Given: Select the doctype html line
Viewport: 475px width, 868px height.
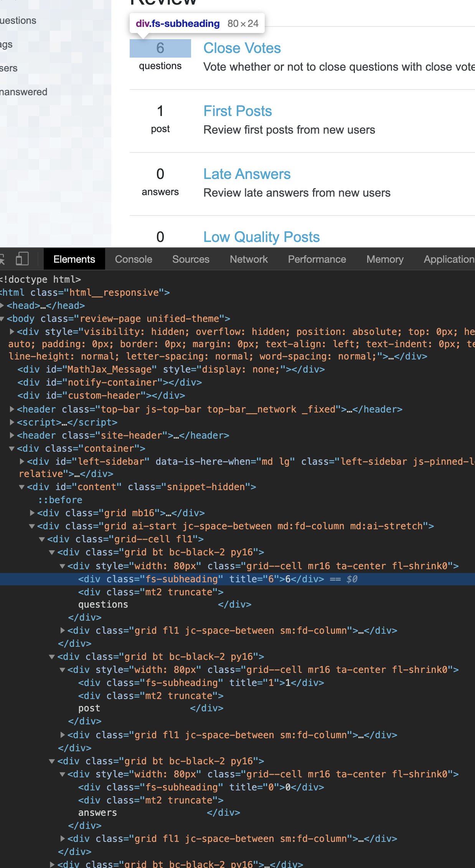Looking at the screenshot, I should point(41,279).
